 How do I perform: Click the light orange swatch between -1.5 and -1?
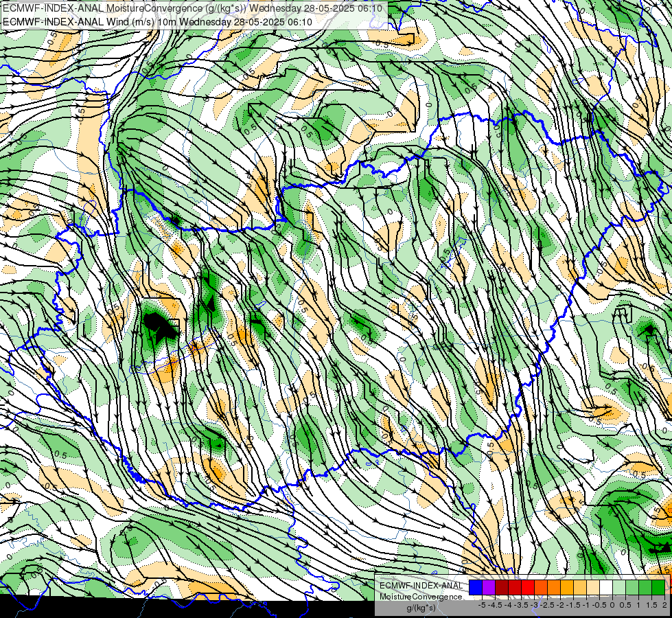coord(580,588)
